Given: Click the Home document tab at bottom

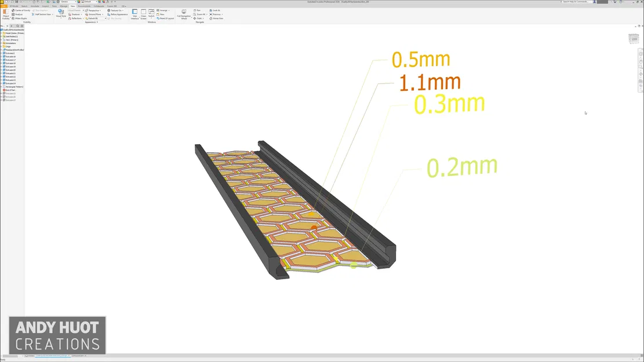Looking at the screenshot, I should (x=29, y=356).
